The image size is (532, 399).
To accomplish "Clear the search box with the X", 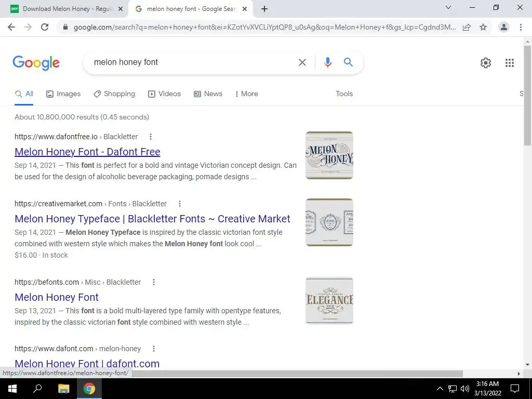I will coord(302,62).
